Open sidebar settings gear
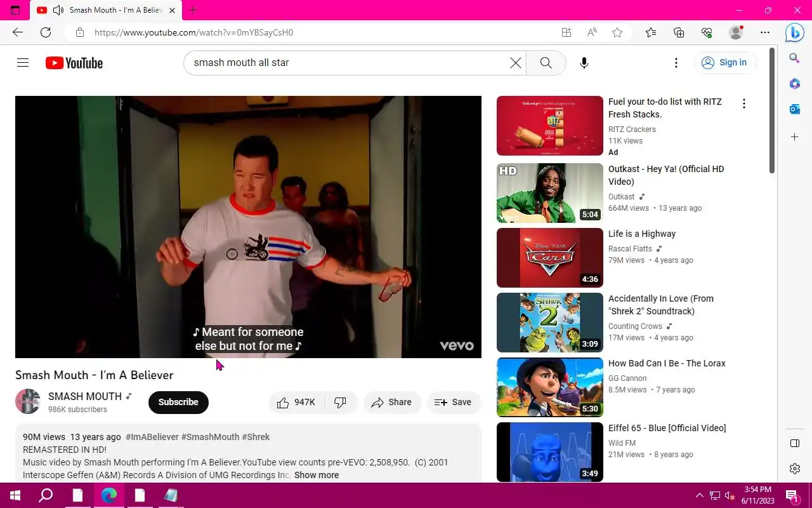The width and height of the screenshot is (812, 508). [x=795, y=469]
